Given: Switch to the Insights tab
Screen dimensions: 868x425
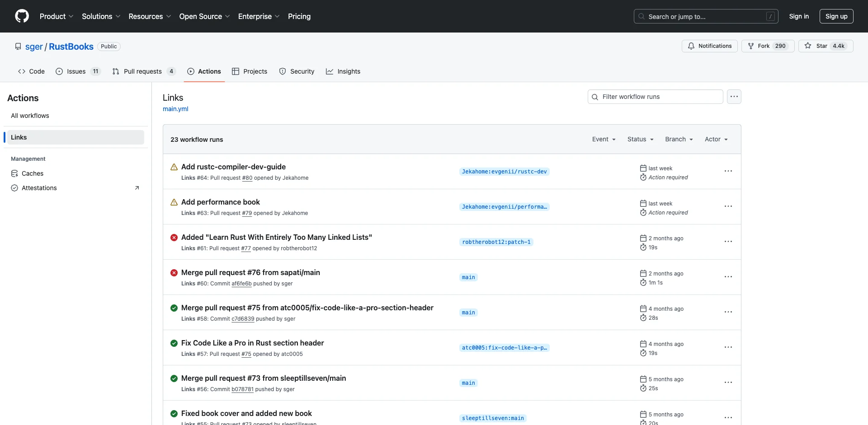Looking at the screenshot, I should pyautogui.click(x=343, y=71).
